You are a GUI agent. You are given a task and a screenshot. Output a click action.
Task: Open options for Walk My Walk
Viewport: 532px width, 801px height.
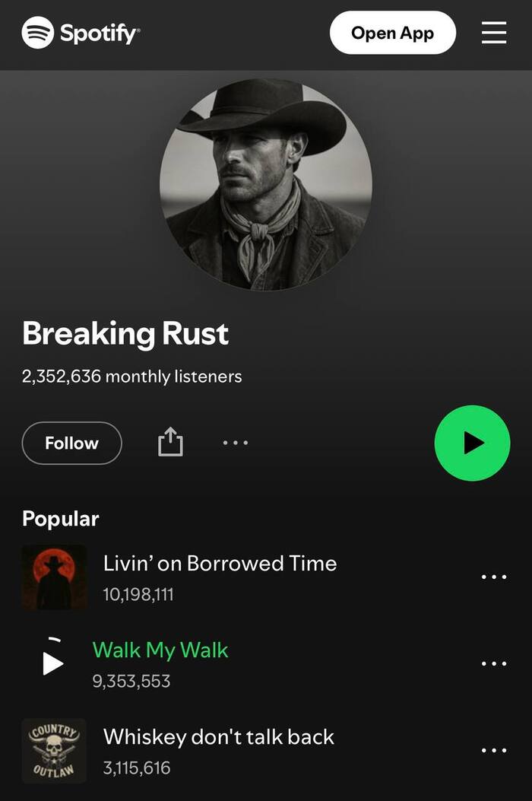point(494,663)
